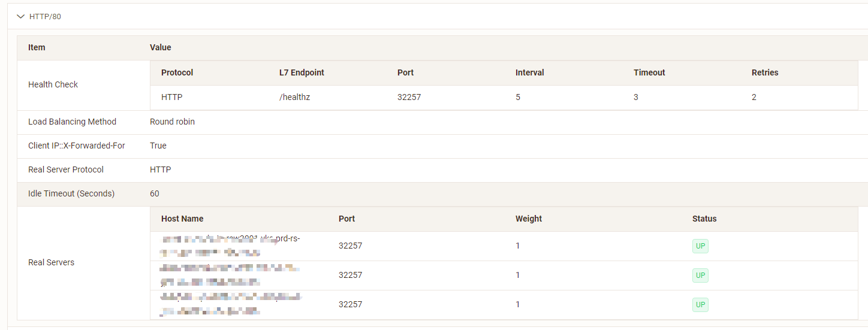The height and width of the screenshot is (330, 868).
Task: Click the second server's UP status badge
Action: click(x=700, y=275)
